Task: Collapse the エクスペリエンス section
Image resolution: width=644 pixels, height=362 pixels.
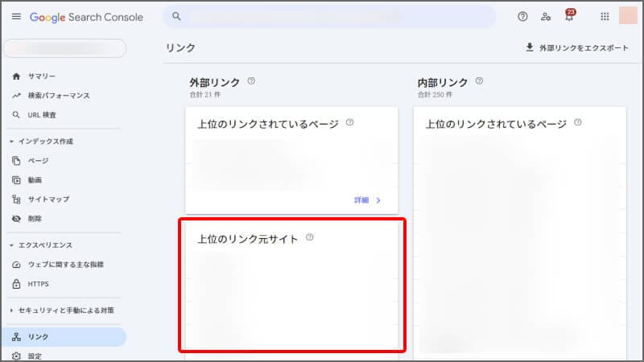Action: pos(11,245)
